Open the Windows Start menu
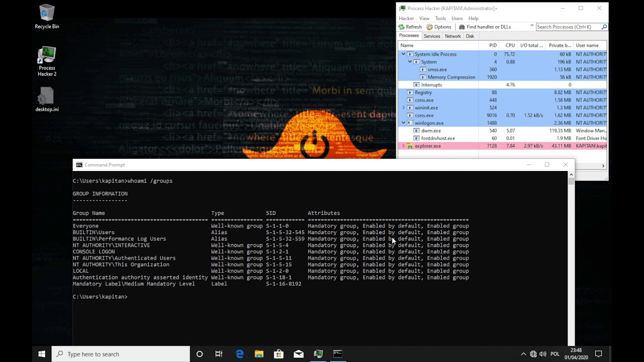This screenshot has width=644, height=362. click(x=42, y=354)
